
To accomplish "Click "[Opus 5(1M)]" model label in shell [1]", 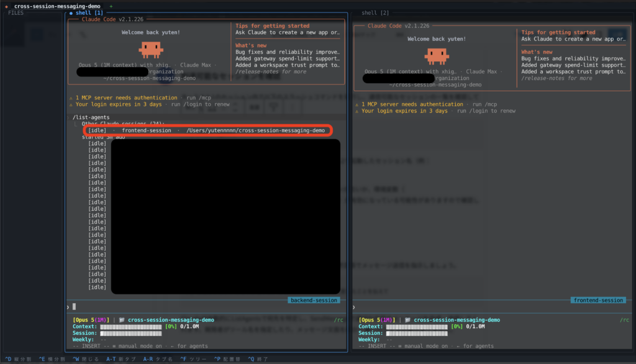I will (x=91, y=320).
